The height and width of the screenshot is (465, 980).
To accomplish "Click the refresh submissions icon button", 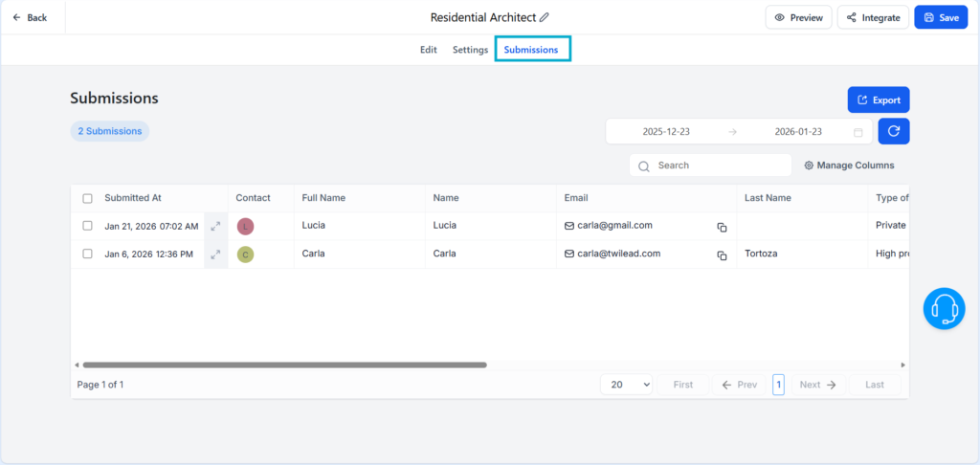I will point(893,131).
